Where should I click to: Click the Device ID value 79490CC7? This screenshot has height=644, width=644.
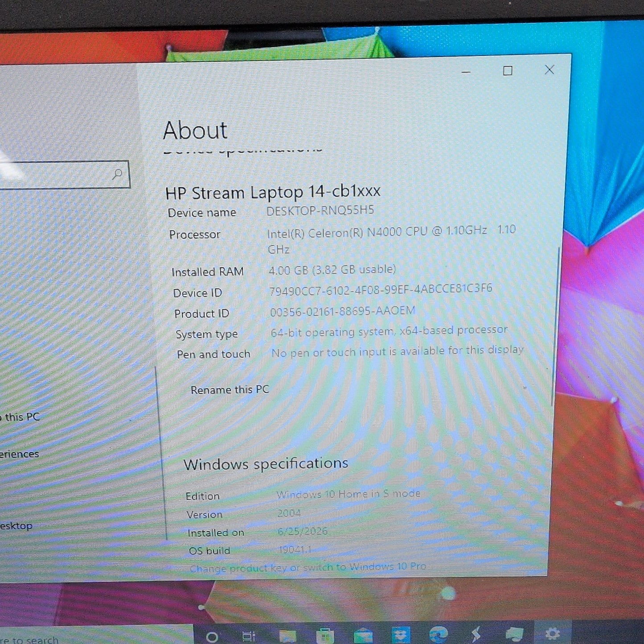pos(381,290)
